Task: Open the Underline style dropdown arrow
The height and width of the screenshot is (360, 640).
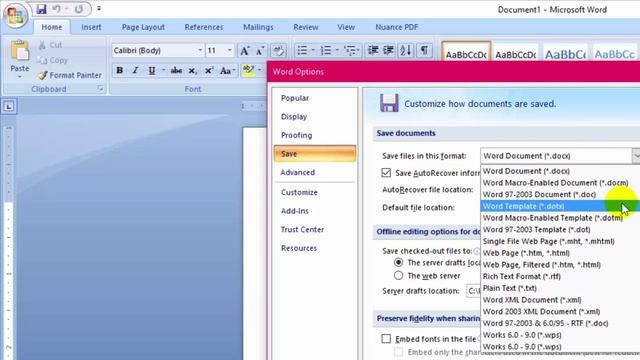Action: (x=163, y=70)
